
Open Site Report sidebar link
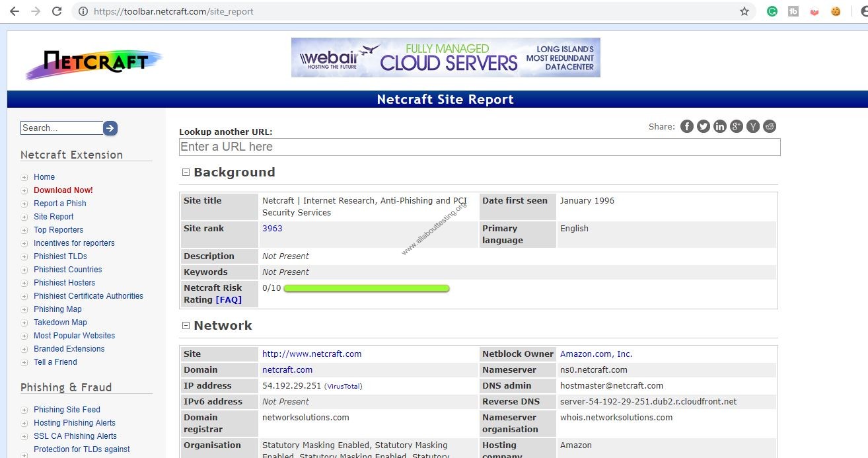coord(54,217)
